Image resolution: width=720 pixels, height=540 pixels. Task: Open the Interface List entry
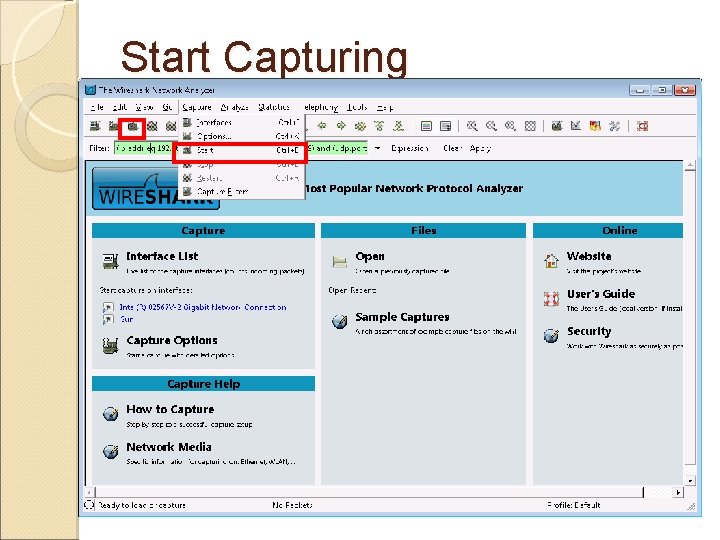tap(162, 256)
